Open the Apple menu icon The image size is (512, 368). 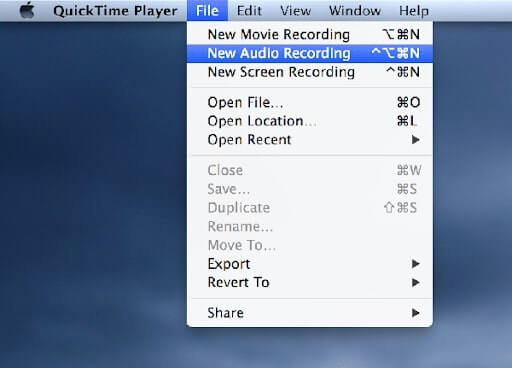point(27,10)
